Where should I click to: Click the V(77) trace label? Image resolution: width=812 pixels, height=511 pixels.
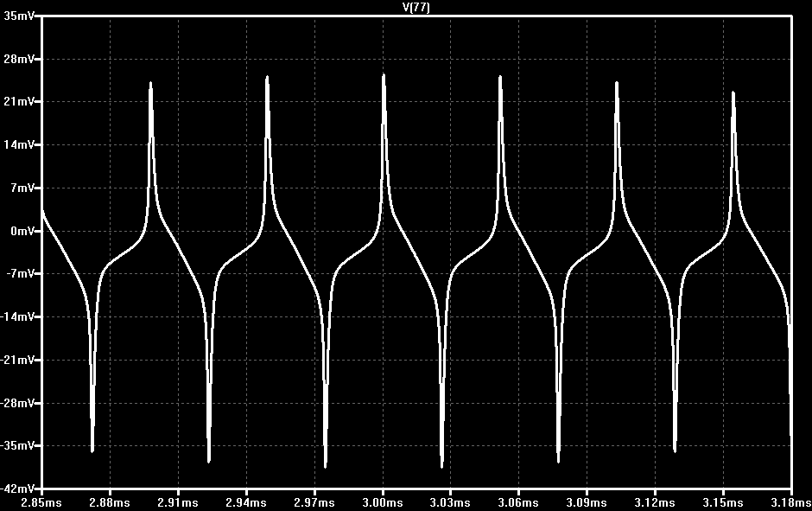(416, 7)
